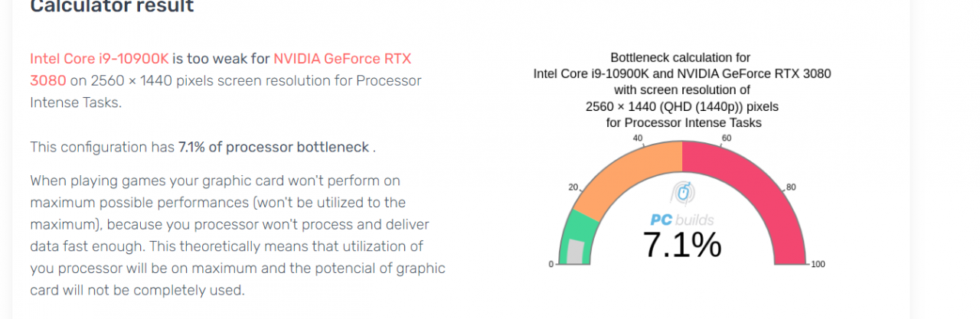Click the "PC builds" watermark text in gauge
This screenshot has height=319, width=980.
click(x=681, y=220)
